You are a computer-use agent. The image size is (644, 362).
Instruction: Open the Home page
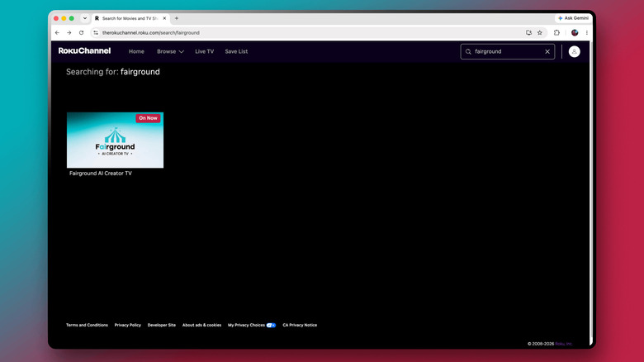coord(136,51)
